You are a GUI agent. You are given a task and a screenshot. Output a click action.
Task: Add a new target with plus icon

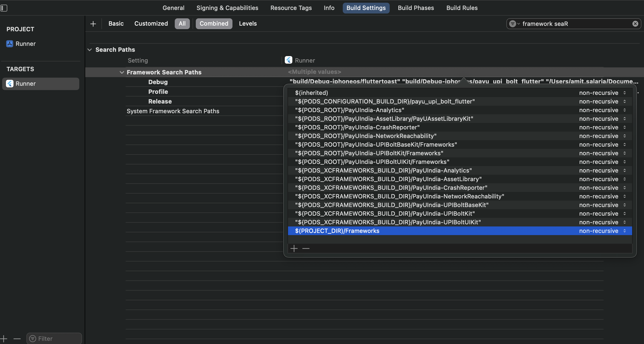(x=4, y=339)
